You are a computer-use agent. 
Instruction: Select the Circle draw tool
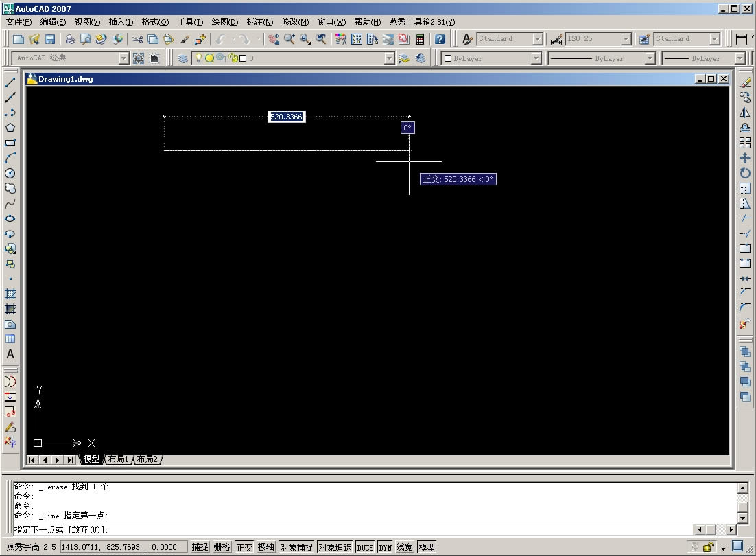pyautogui.click(x=10, y=173)
